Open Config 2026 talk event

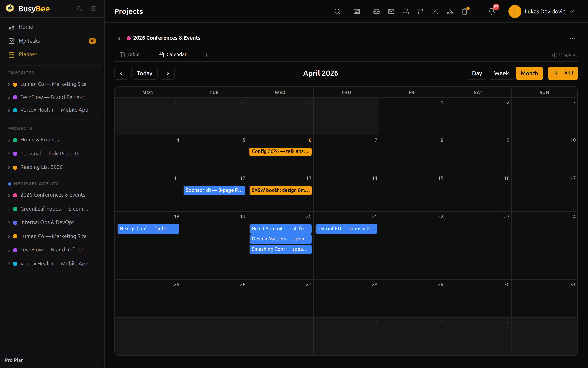click(280, 151)
